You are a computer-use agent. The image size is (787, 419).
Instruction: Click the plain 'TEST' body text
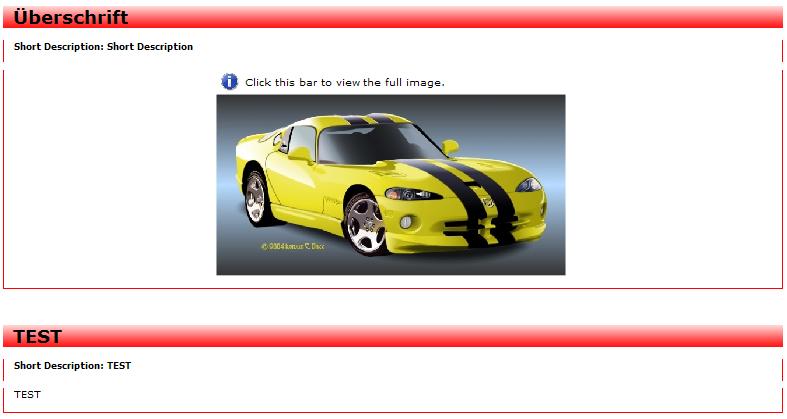point(27,394)
